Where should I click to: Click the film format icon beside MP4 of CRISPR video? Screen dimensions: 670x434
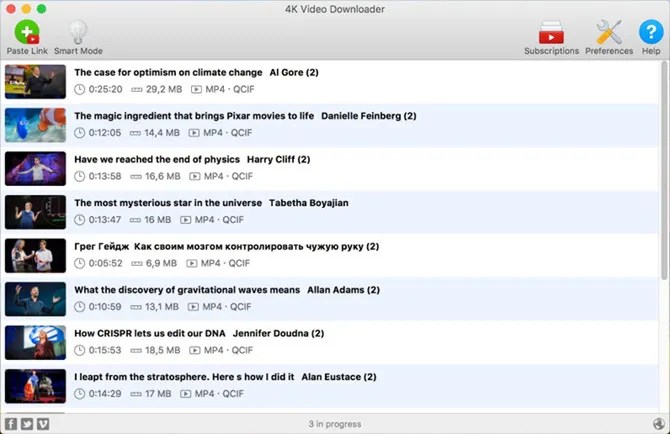[195, 350]
